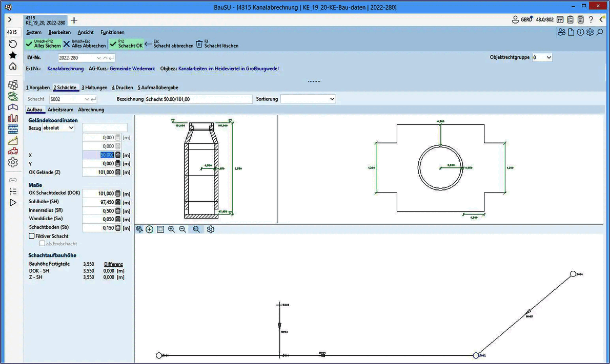Click the Schachtboden (Sb) input field
The width and height of the screenshot is (610, 364).
coord(98,228)
